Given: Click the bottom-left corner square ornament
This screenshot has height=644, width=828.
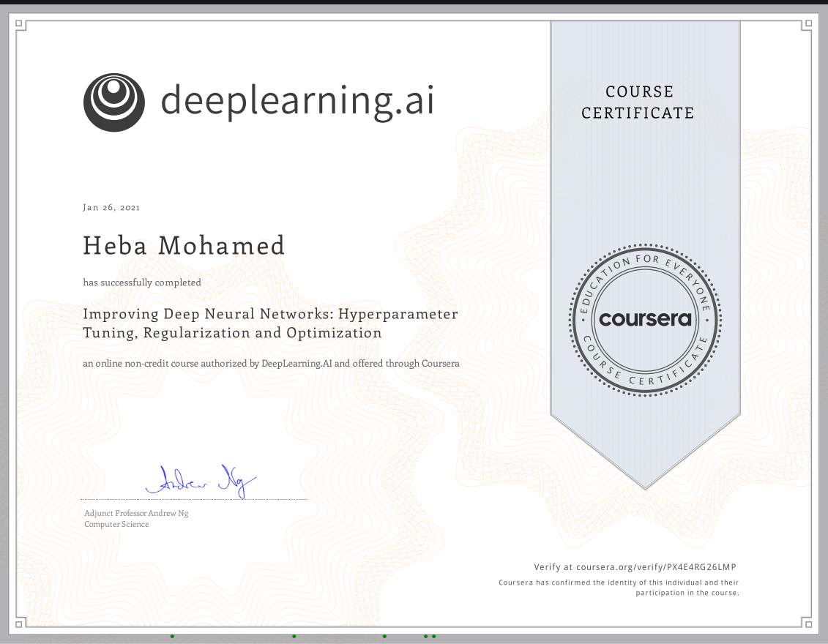Looking at the screenshot, I should (20, 622).
